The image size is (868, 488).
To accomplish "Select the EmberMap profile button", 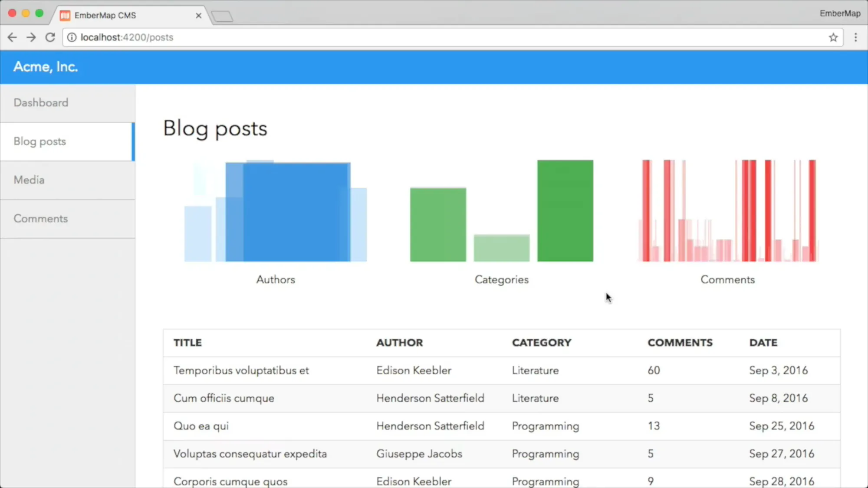I will pos(840,13).
